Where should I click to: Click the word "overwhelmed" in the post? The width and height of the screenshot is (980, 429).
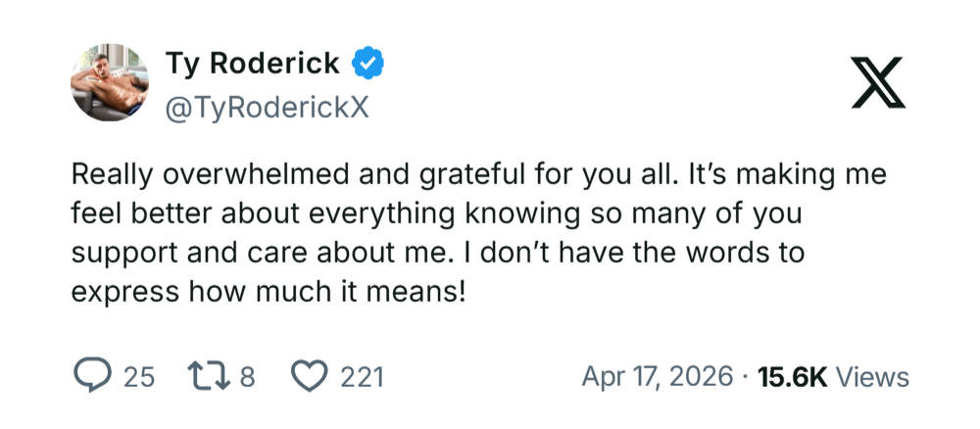coord(273,175)
